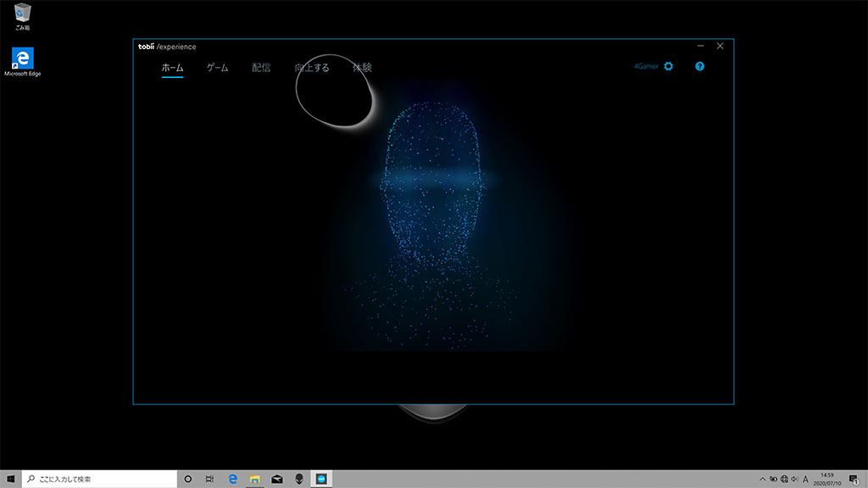Open the 体験 tab

[362, 68]
